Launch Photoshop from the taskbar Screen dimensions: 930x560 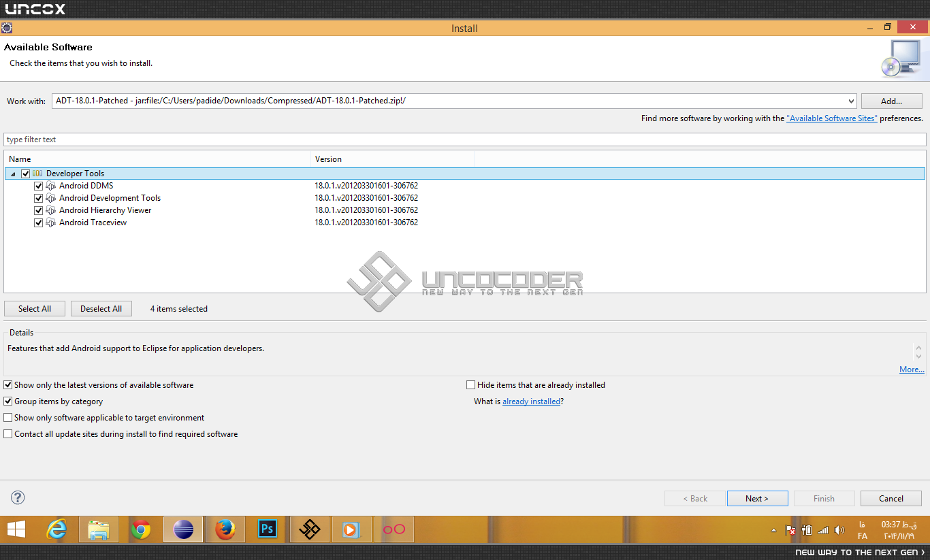click(268, 529)
